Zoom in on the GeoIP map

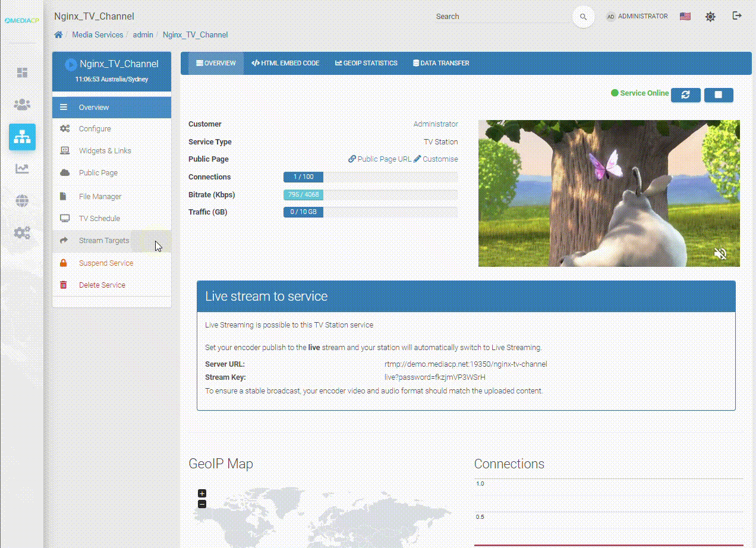(x=202, y=493)
